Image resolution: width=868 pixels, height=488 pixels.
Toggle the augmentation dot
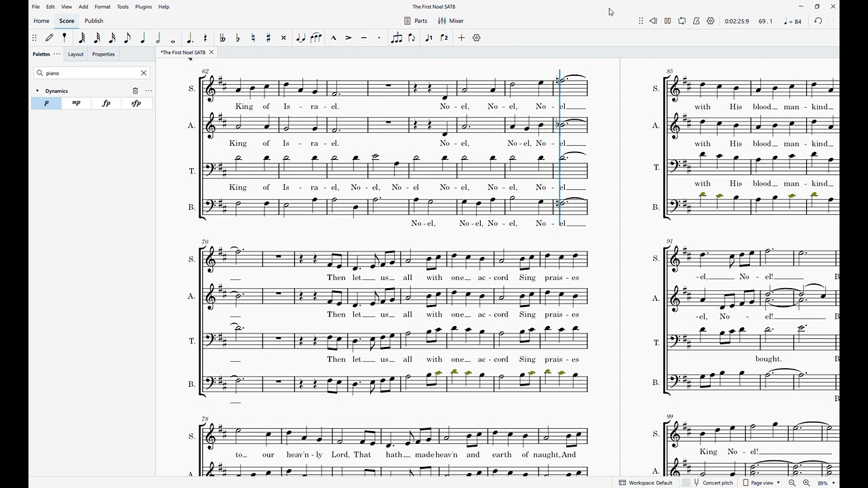click(190, 38)
